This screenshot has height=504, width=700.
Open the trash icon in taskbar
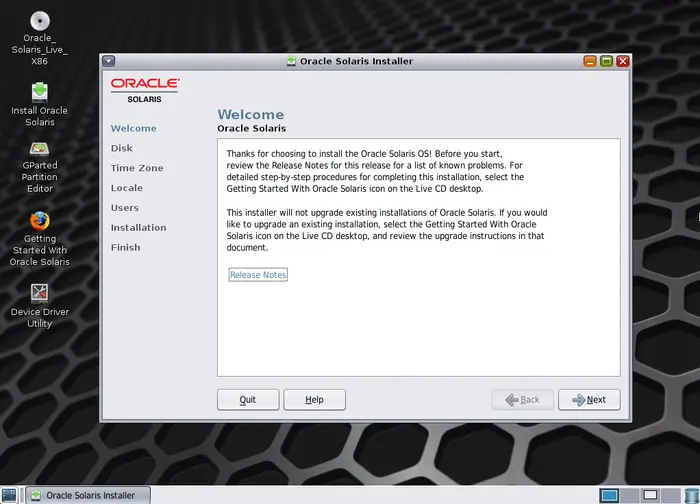point(692,496)
